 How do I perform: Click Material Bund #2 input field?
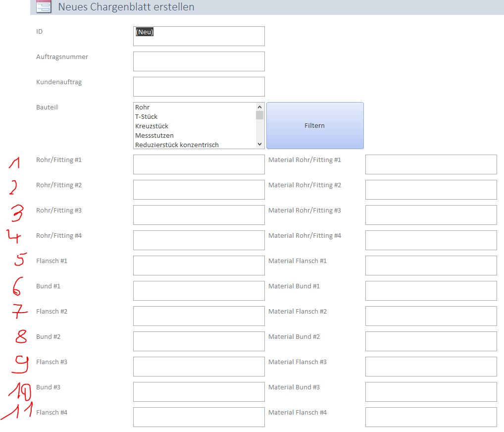[431, 341]
